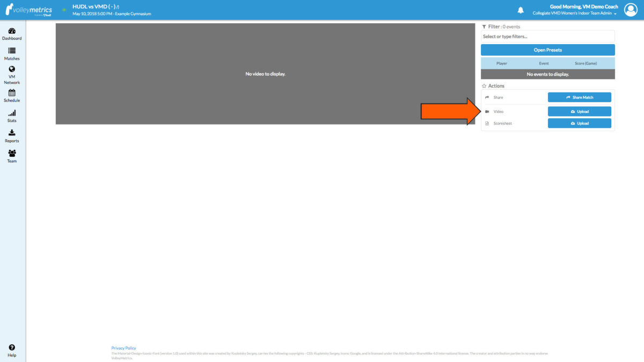Click the VolleyMetrics logo
Image resolution: width=644 pixels, height=362 pixels.
pyautogui.click(x=30, y=9)
